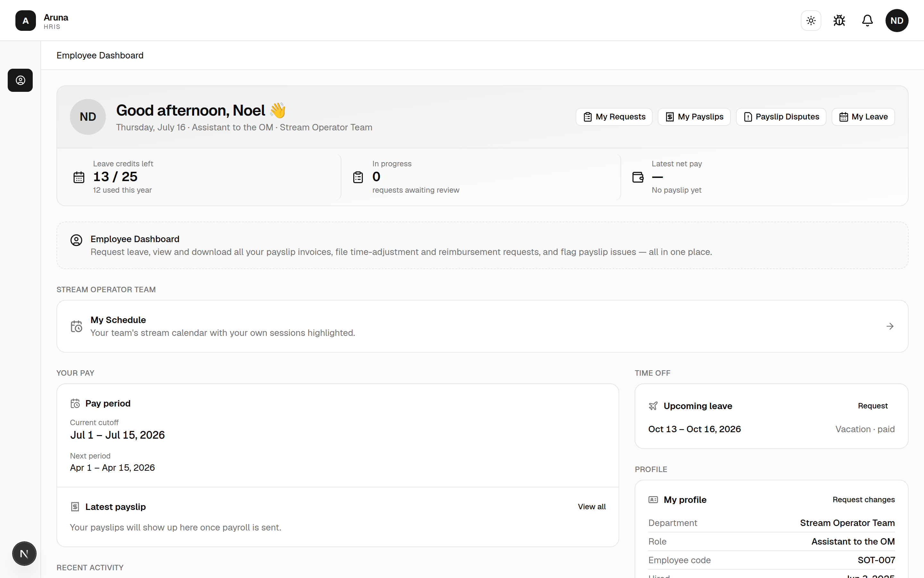Click the '13 / 25' leave credits value
924x578 pixels.
(x=115, y=177)
